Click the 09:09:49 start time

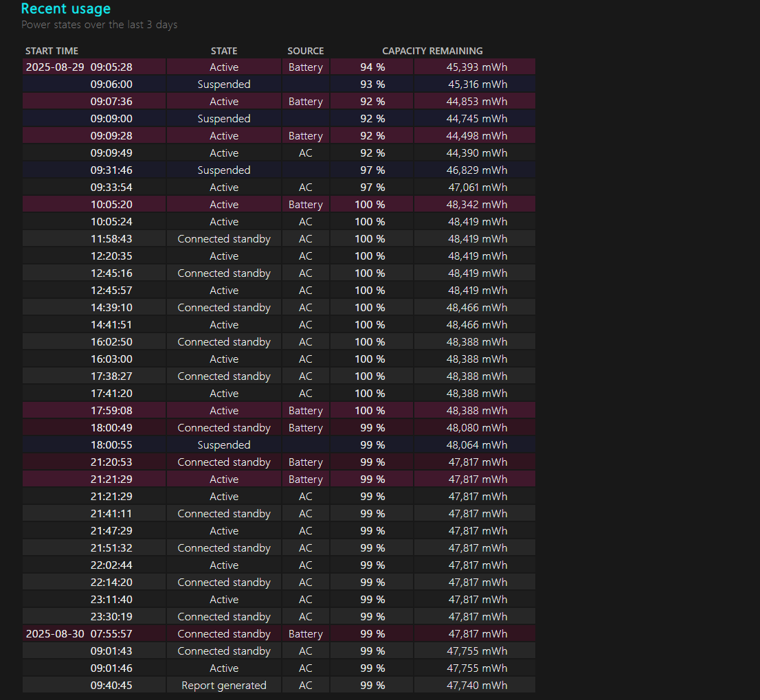(111, 153)
